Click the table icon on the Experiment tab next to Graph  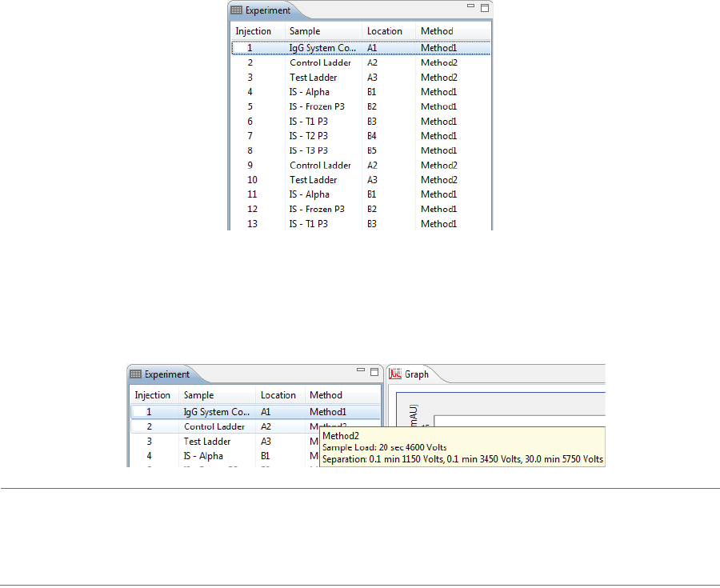tap(135, 374)
